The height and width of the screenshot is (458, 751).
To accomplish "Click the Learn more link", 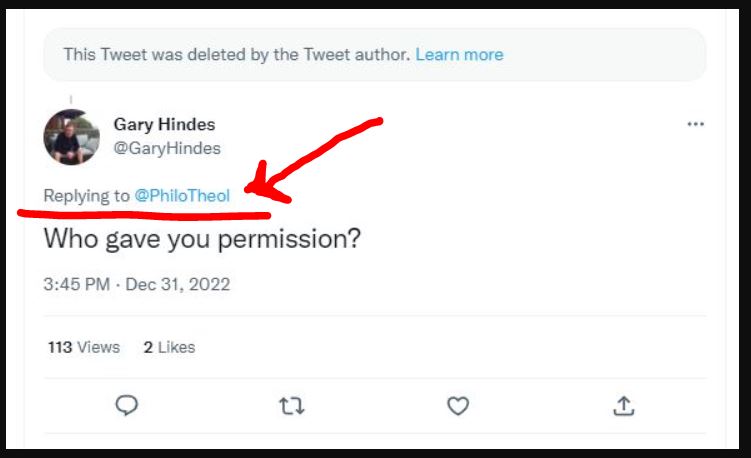I will click(459, 54).
